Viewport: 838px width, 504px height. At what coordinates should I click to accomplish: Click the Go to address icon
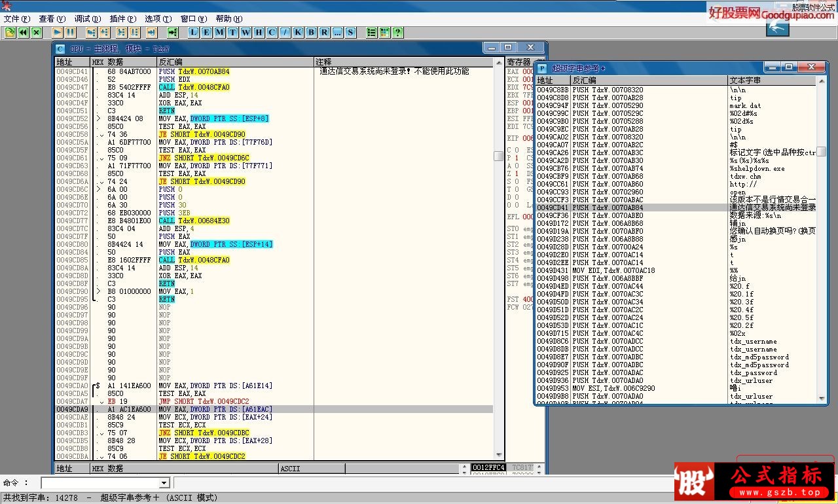[x=172, y=32]
